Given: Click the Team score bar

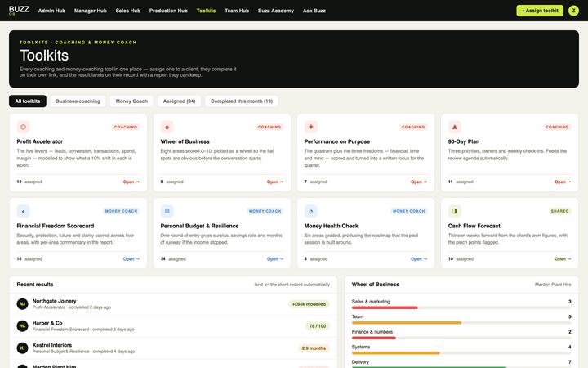Looking at the screenshot, I should tap(461, 322).
